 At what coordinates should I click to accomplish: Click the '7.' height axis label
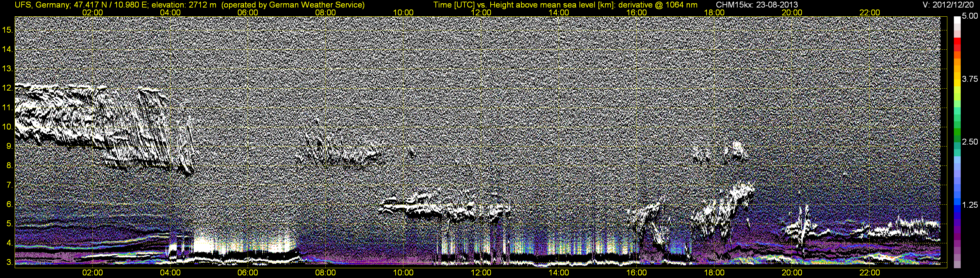[x=9, y=185]
